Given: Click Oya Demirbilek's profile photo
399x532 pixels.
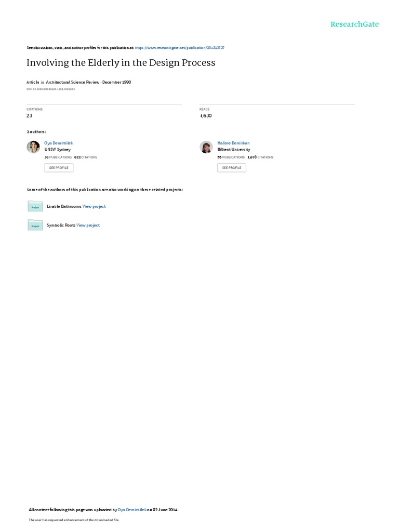Looking at the screenshot, I should tap(33, 147).
